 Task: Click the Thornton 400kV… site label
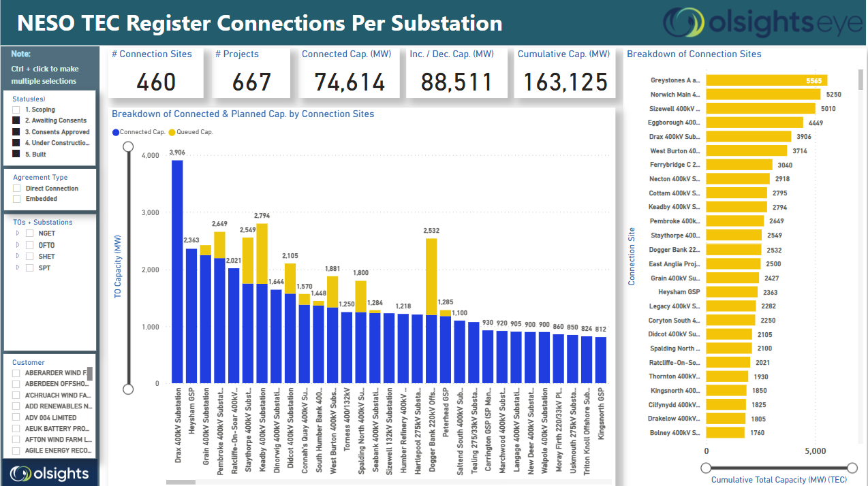[x=674, y=376]
